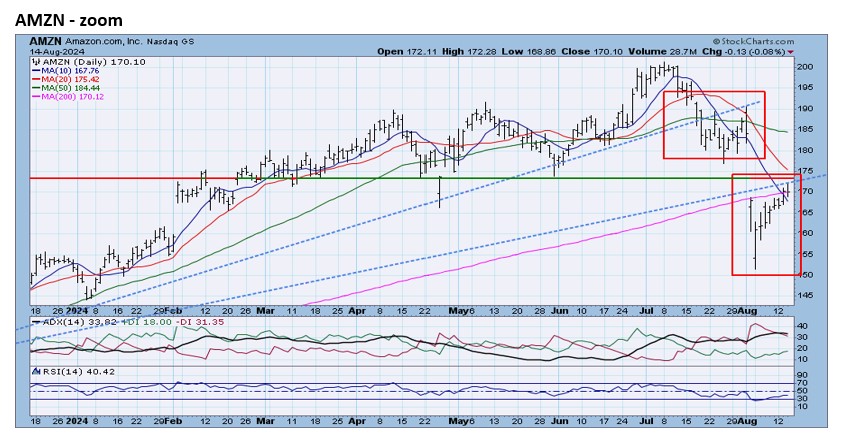
Task: Click the small icon before RSI(14)
Action: (36, 372)
